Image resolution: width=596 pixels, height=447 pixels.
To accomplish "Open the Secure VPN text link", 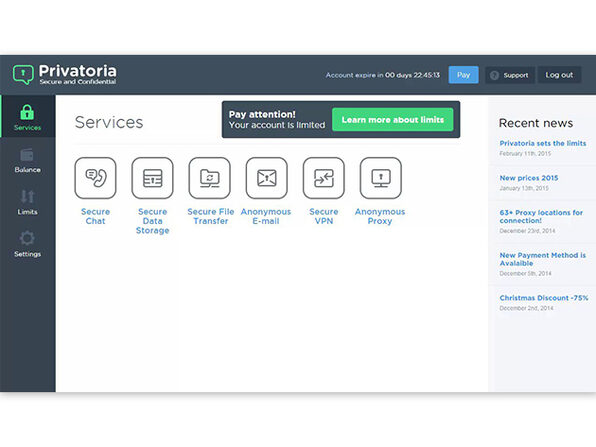I will (x=323, y=216).
